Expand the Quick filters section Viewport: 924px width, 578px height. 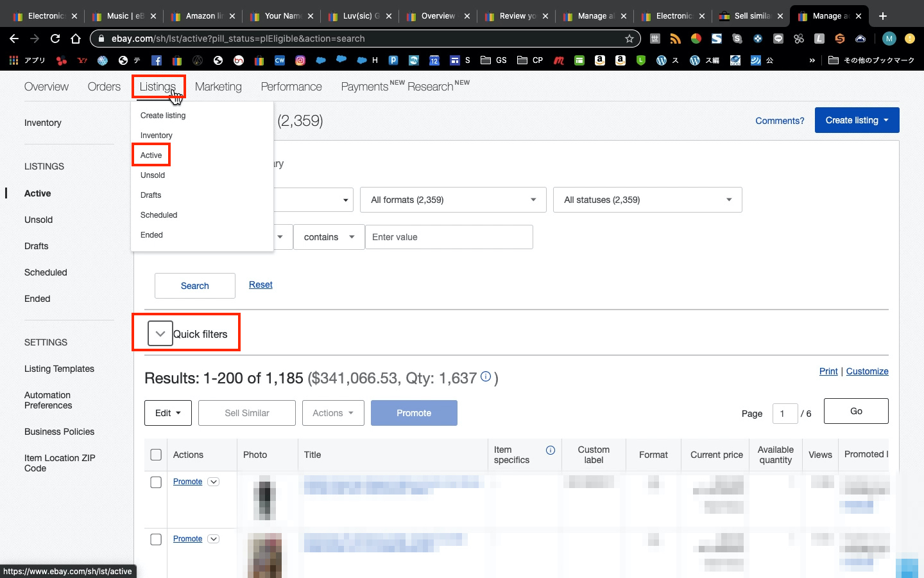click(x=160, y=334)
